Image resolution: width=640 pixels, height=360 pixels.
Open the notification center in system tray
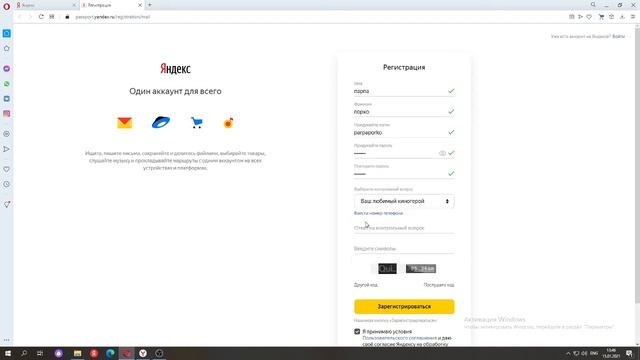pyautogui.click(x=629, y=353)
